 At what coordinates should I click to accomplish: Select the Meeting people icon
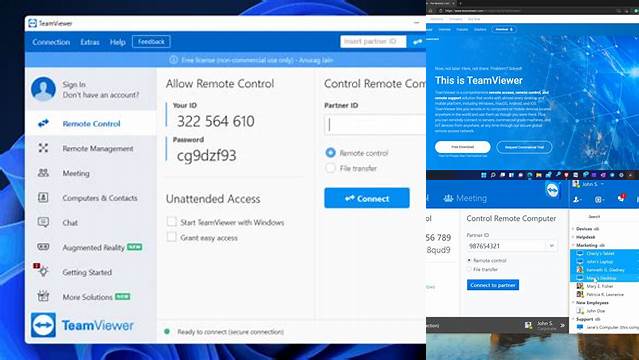click(43, 173)
